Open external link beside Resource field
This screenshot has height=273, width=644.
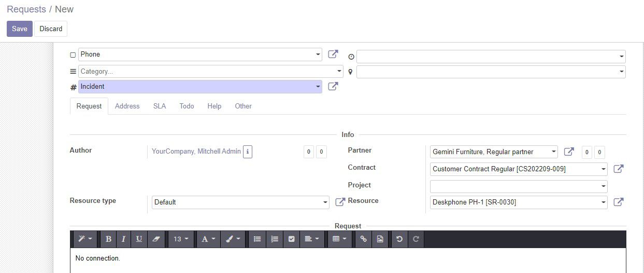[619, 202]
